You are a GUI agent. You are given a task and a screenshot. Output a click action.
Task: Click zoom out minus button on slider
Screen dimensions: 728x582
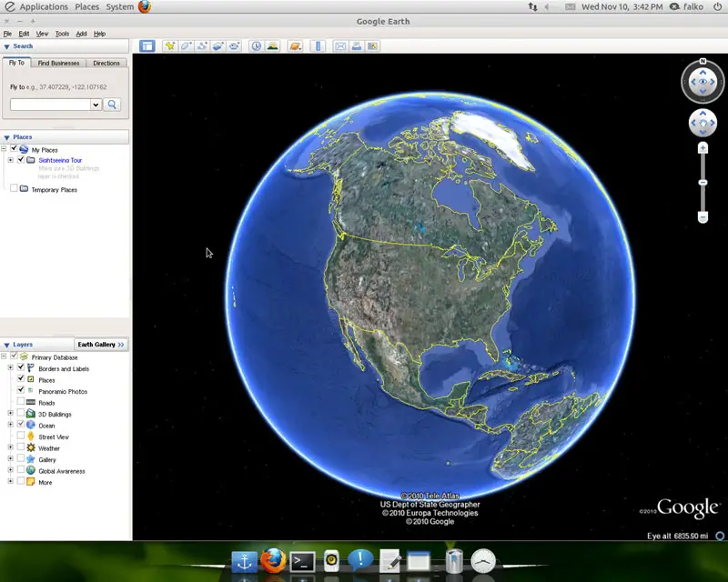(703, 216)
